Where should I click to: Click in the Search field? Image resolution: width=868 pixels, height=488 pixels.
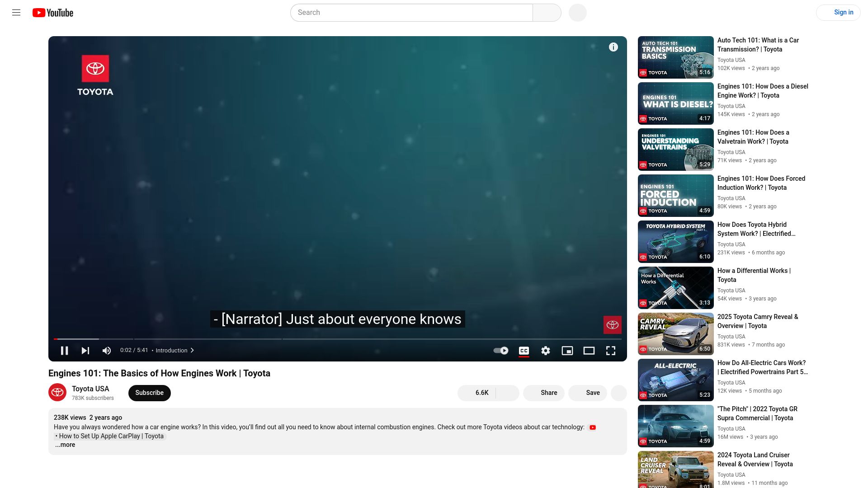pos(411,13)
